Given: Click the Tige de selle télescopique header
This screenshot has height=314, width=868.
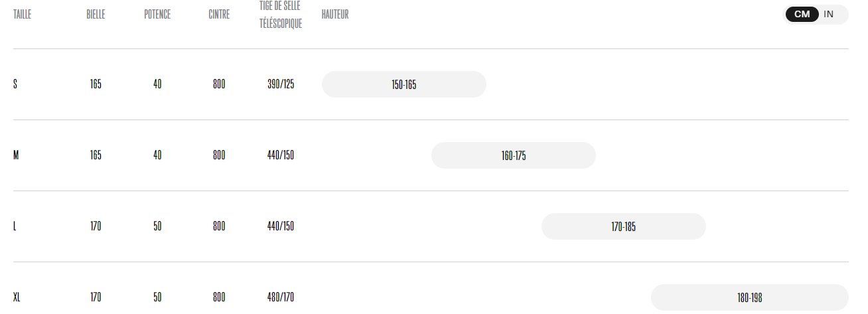Looking at the screenshot, I should tap(281, 15).
